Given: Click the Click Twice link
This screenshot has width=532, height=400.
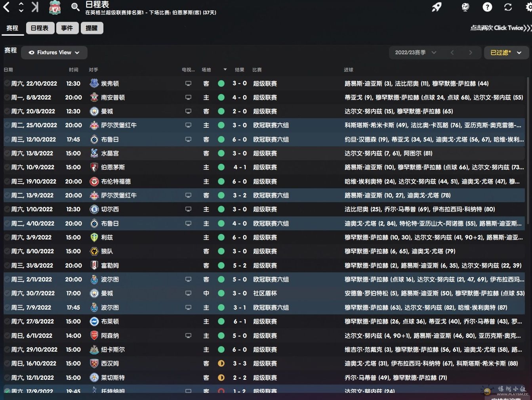Looking at the screenshot, I should pos(501,28).
